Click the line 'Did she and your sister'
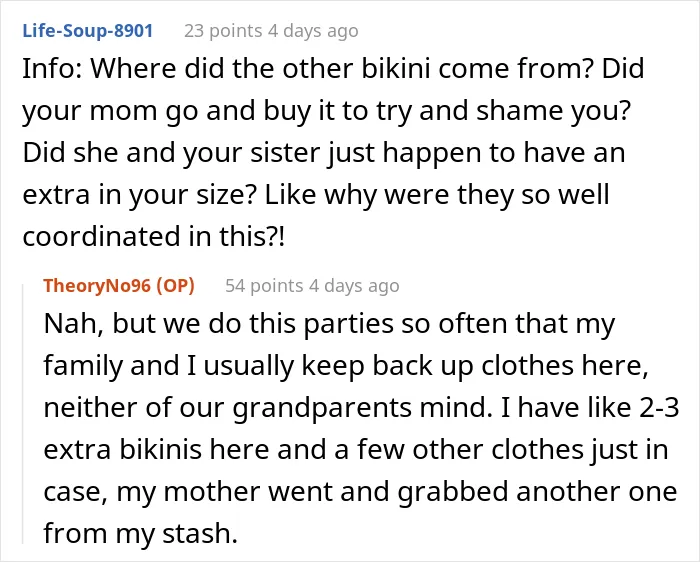Image resolution: width=700 pixels, height=562 pixels. pyautogui.click(x=324, y=153)
